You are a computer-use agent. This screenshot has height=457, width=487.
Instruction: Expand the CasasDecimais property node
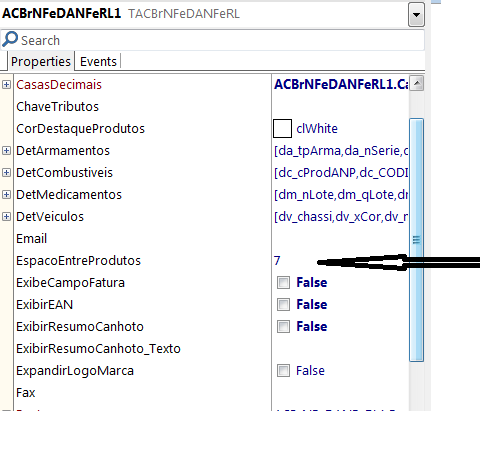6,85
